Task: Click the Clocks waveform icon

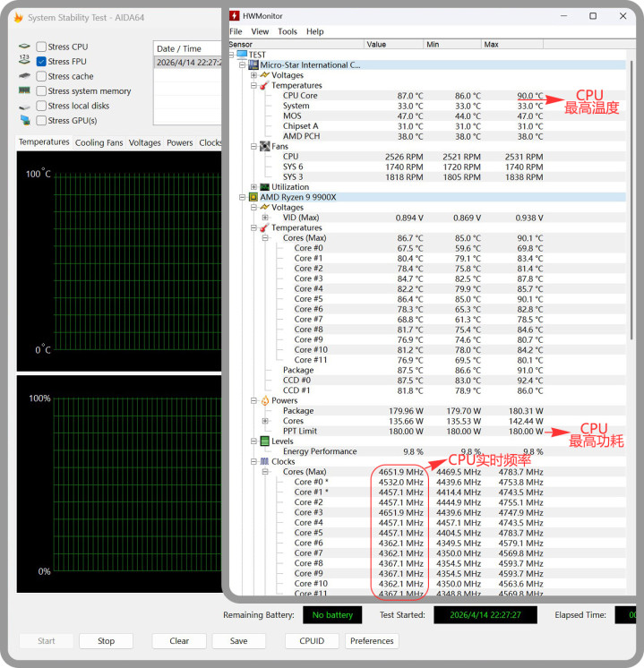Action: 264,461
